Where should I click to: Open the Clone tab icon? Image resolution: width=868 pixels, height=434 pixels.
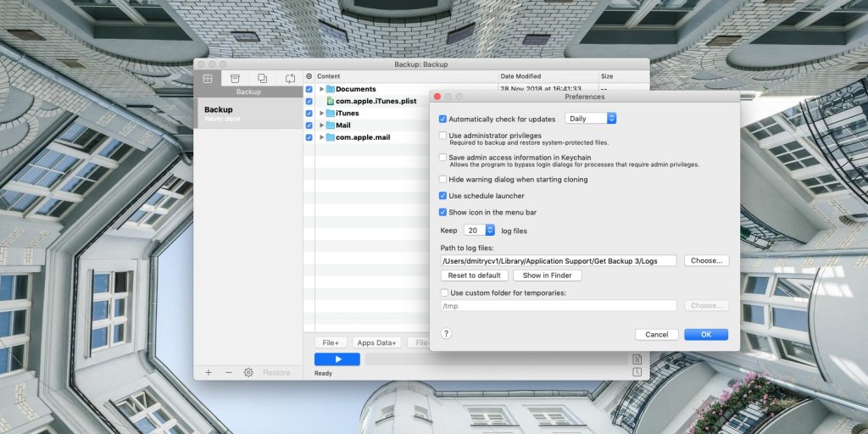coord(262,78)
